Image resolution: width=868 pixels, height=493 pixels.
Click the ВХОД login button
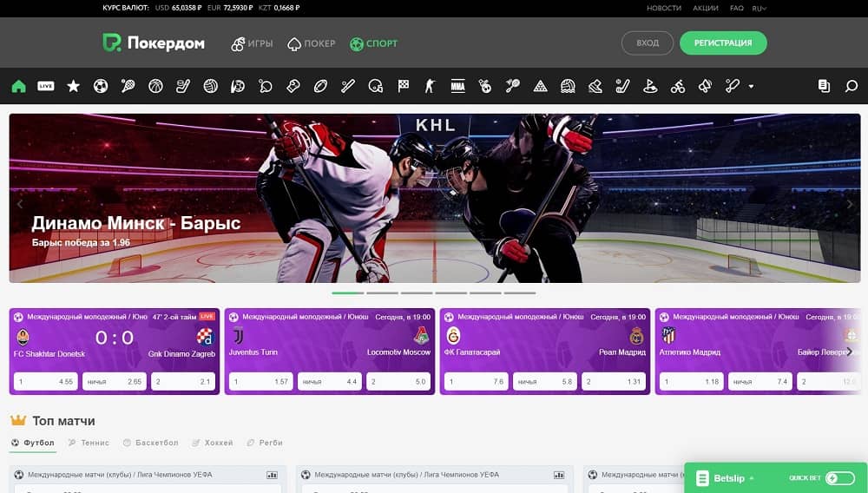pos(647,43)
